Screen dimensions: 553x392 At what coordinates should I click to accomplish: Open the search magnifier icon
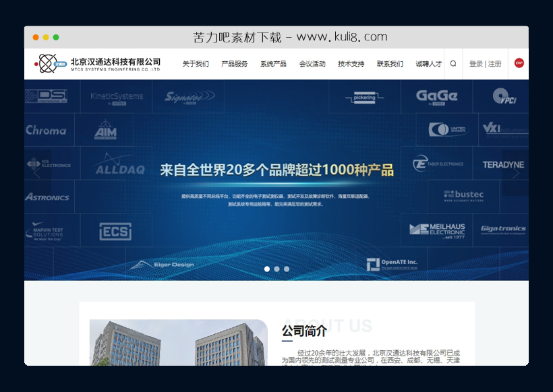point(453,64)
